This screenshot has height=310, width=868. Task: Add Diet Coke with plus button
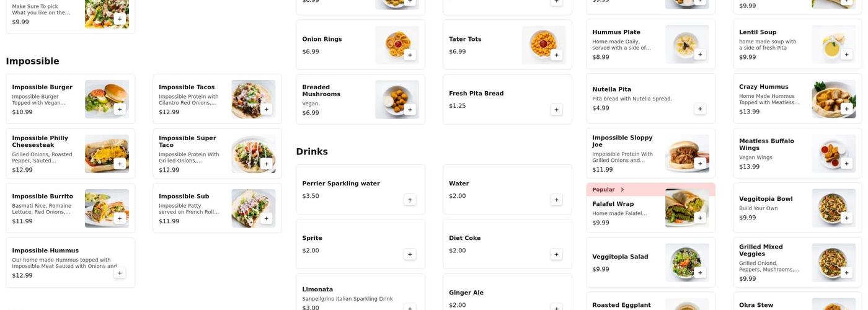(556, 254)
